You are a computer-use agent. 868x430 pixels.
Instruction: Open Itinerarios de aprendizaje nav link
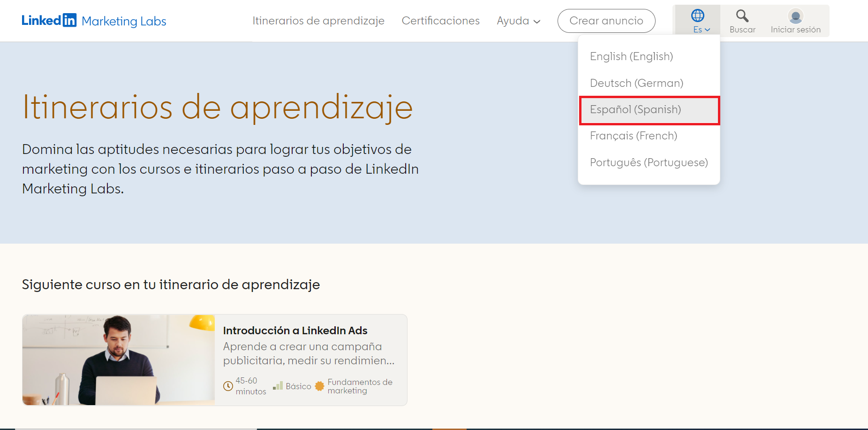click(318, 21)
